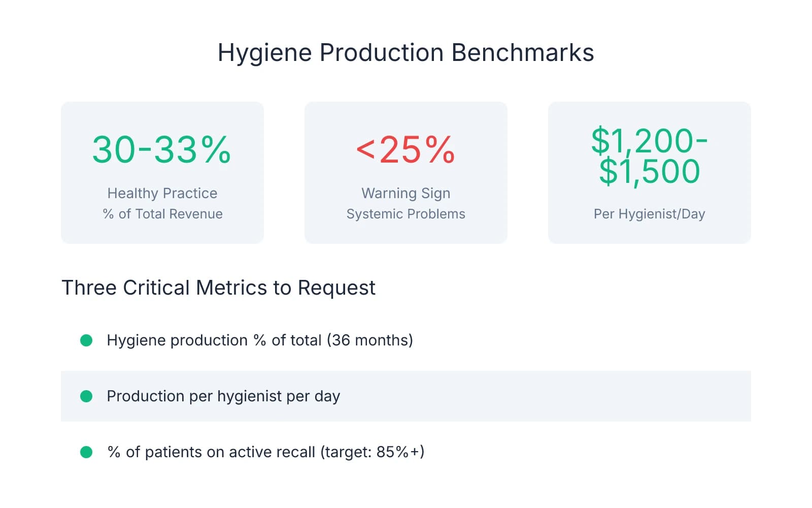The width and height of the screenshot is (812, 508).
Task: Select the Hygiene Production Benchmarks title
Action: [406, 52]
